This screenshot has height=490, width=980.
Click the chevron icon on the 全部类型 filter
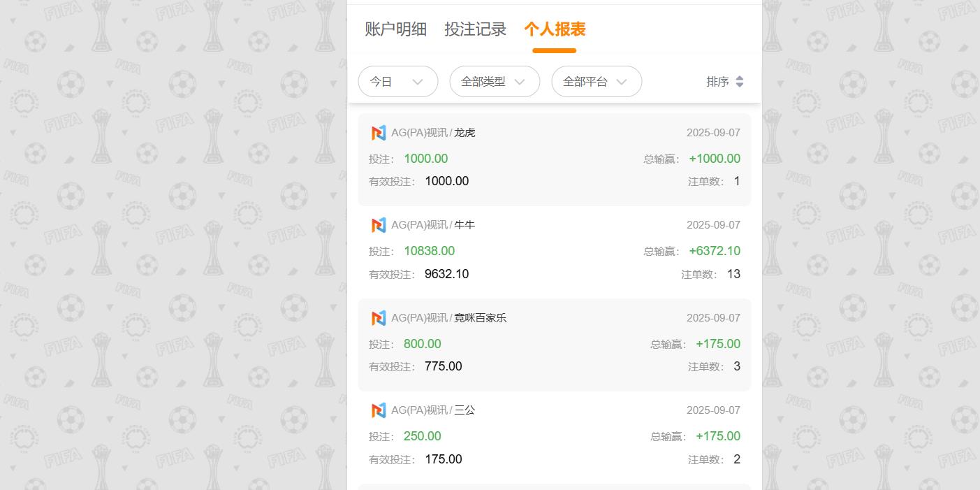click(x=520, y=82)
